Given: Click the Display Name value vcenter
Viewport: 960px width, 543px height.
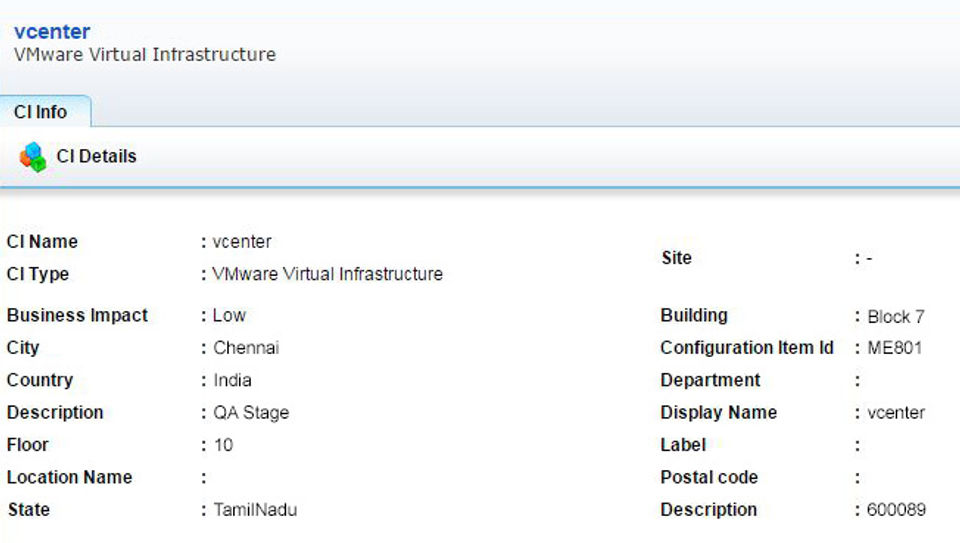Looking at the screenshot, I should [896, 413].
